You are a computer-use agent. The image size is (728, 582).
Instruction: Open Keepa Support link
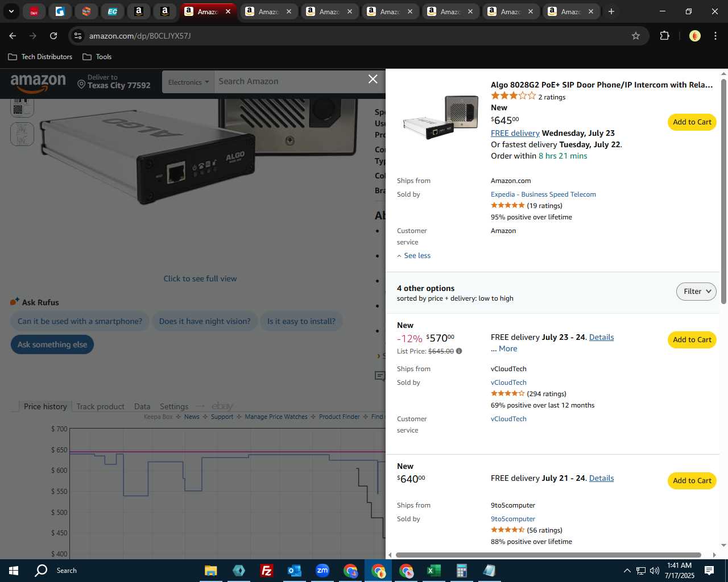pyautogui.click(x=222, y=417)
